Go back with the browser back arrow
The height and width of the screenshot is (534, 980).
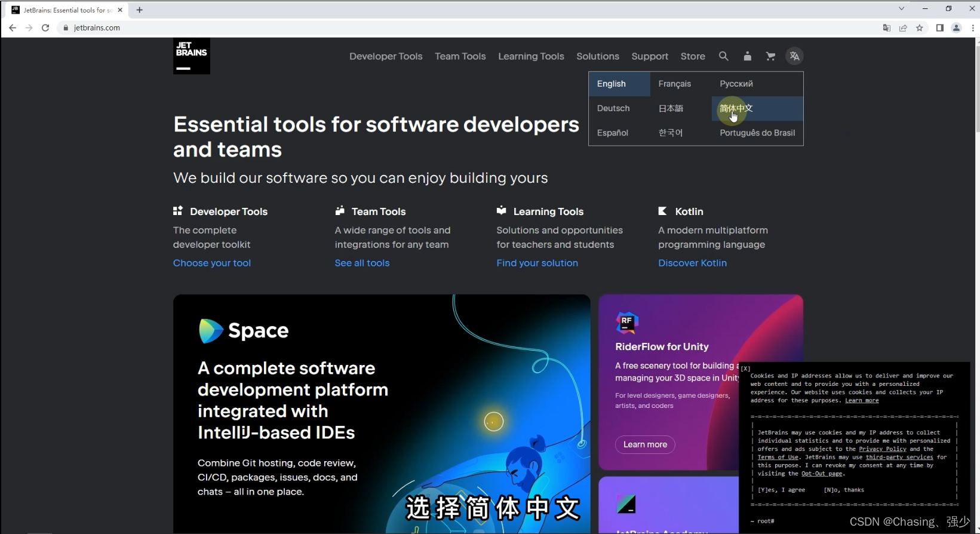pos(13,27)
